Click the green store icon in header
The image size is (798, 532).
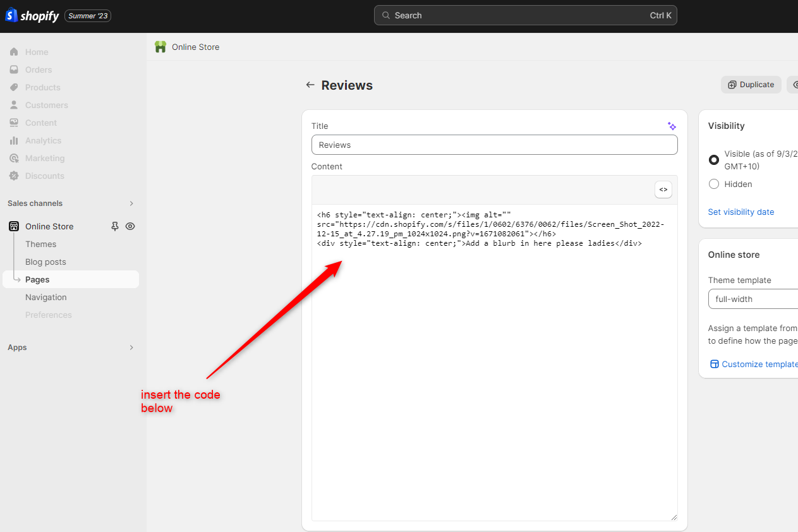(x=160, y=47)
